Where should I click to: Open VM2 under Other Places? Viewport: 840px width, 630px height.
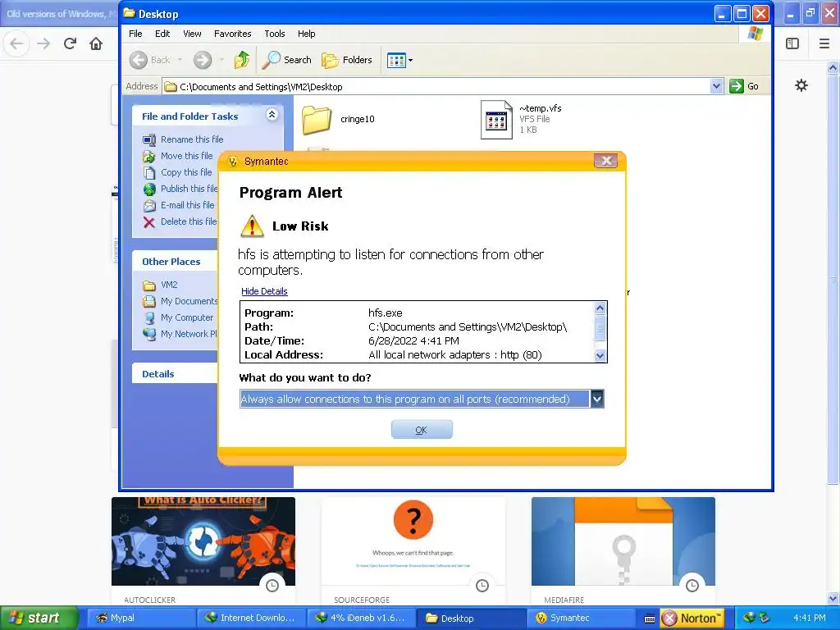[169, 285]
